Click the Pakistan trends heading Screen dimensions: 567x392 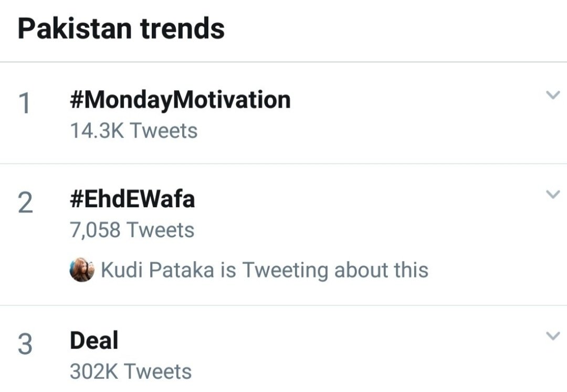121,28
